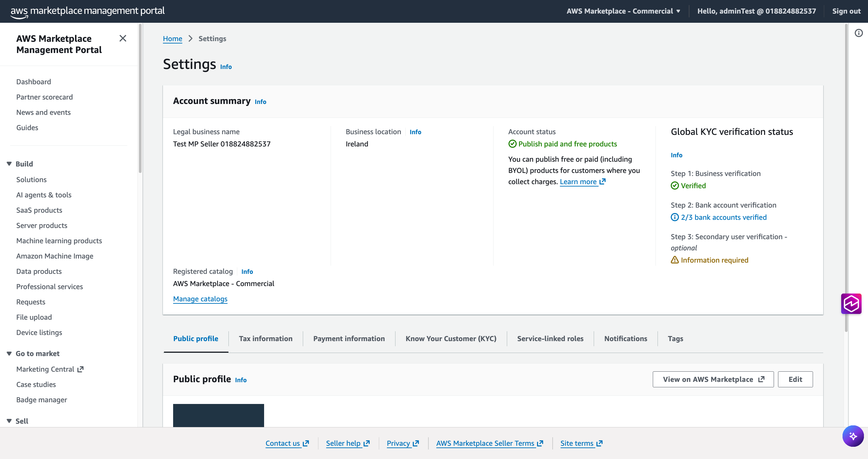
Task: Select the Notifications tab
Action: pyautogui.click(x=626, y=338)
